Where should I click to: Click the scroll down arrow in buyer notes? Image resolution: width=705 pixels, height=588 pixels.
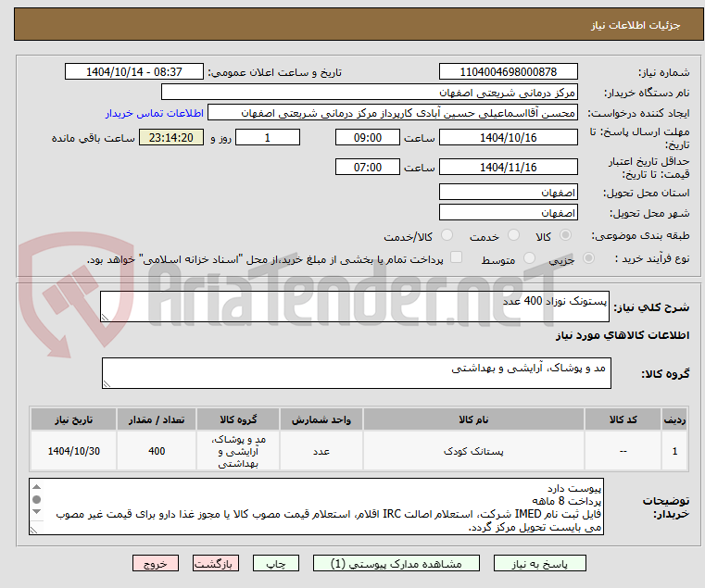[x=37, y=511]
